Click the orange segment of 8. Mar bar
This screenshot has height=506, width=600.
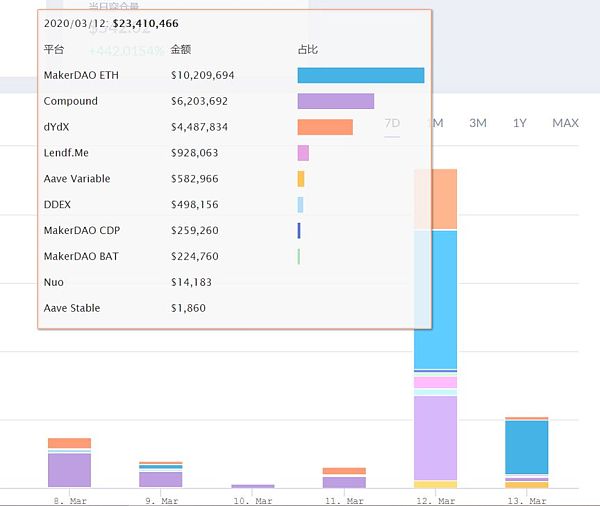pyautogui.click(x=69, y=443)
